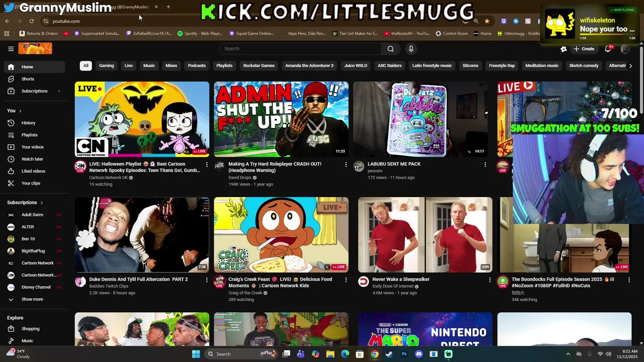Open more options for Duke Dennis Altercation video

click(206, 280)
